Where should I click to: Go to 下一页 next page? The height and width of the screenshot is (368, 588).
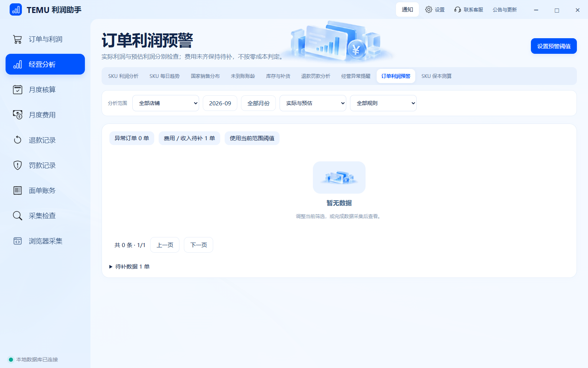(199, 245)
